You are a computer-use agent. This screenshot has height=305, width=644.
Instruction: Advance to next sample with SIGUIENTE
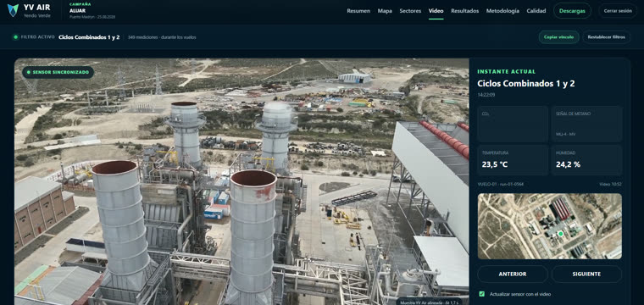pos(586,274)
